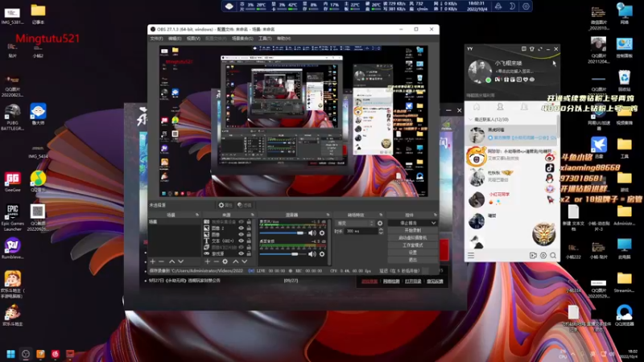This screenshot has width=644, height=362.
Task: Toggle visibility of 图像 2 source
Action: pos(241,228)
